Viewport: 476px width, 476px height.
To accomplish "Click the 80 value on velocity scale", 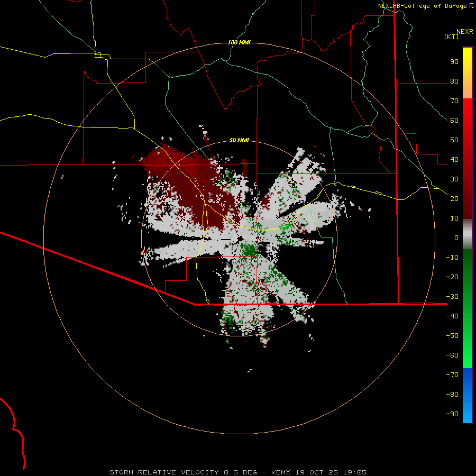I will [454, 81].
